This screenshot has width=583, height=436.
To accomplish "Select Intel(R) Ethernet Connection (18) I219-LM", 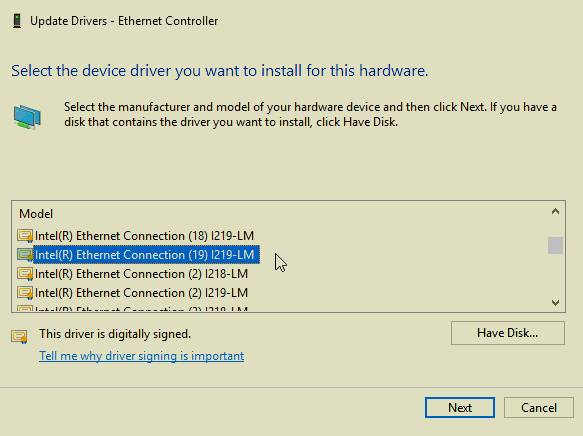I will (x=144, y=236).
